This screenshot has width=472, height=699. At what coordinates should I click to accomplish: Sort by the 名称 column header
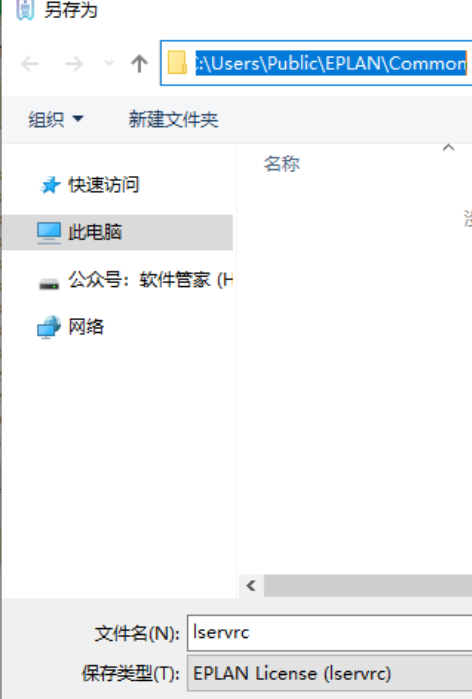(282, 164)
